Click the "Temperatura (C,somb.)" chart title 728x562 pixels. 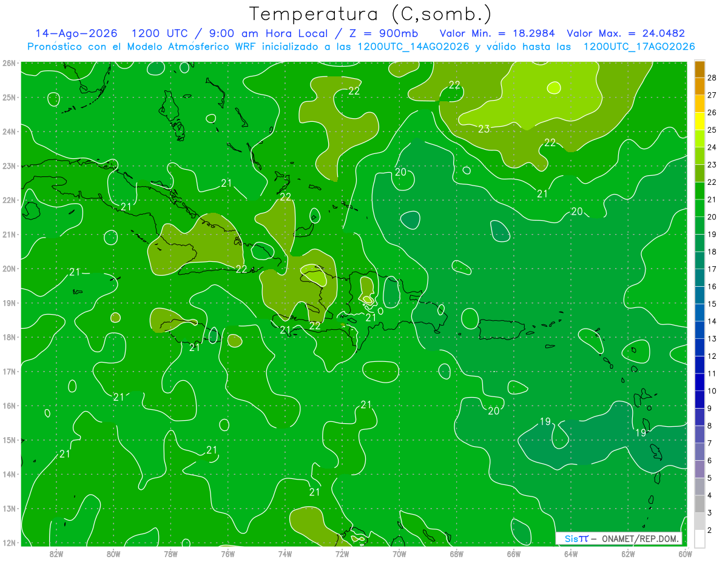(370, 14)
